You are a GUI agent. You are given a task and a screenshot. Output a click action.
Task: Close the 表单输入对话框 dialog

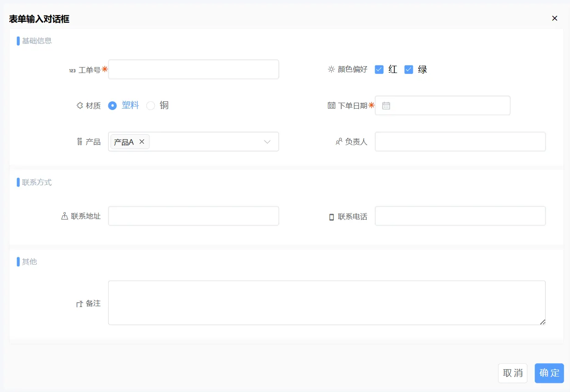click(x=555, y=18)
